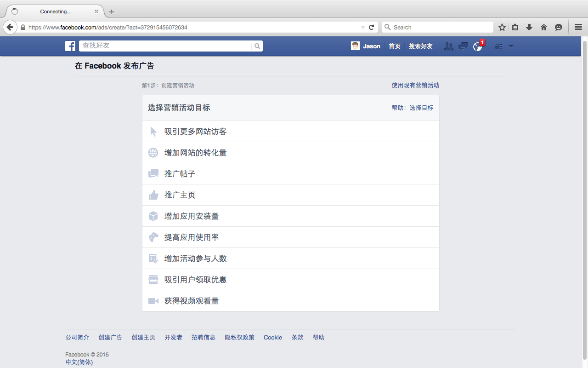Image resolution: width=588 pixels, height=368 pixels.
Task: Click the video camera icon for 获得视频观看量
Action: coord(153,301)
